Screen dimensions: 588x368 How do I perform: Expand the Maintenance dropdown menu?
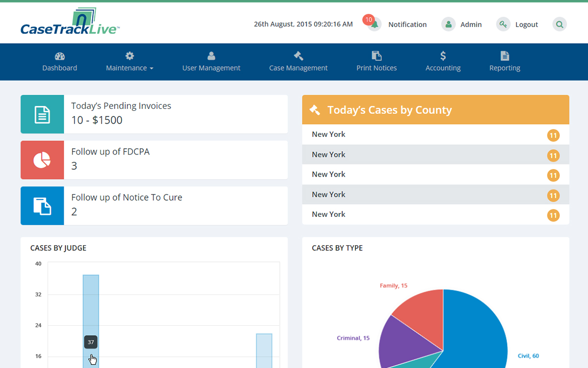(129, 62)
